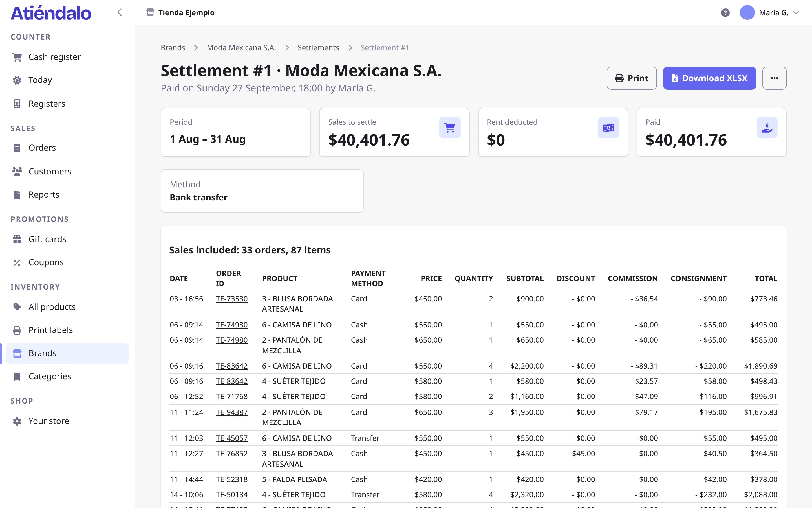This screenshot has width=812, height=508.
Task: Click the Your store gear icon
Action: click(17, 421)
